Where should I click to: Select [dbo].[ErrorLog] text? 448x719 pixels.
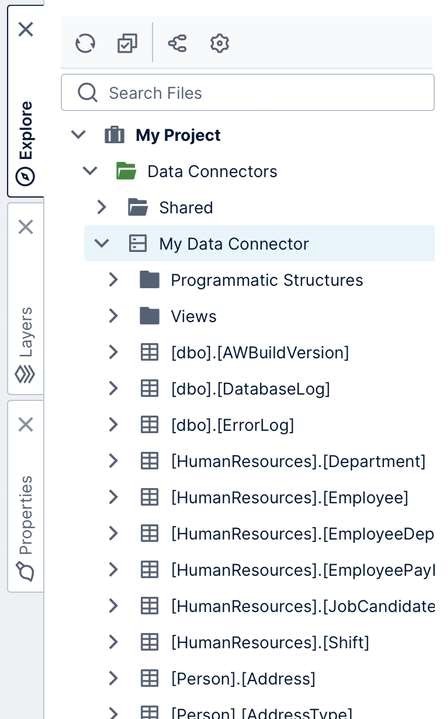coord(232,425)
